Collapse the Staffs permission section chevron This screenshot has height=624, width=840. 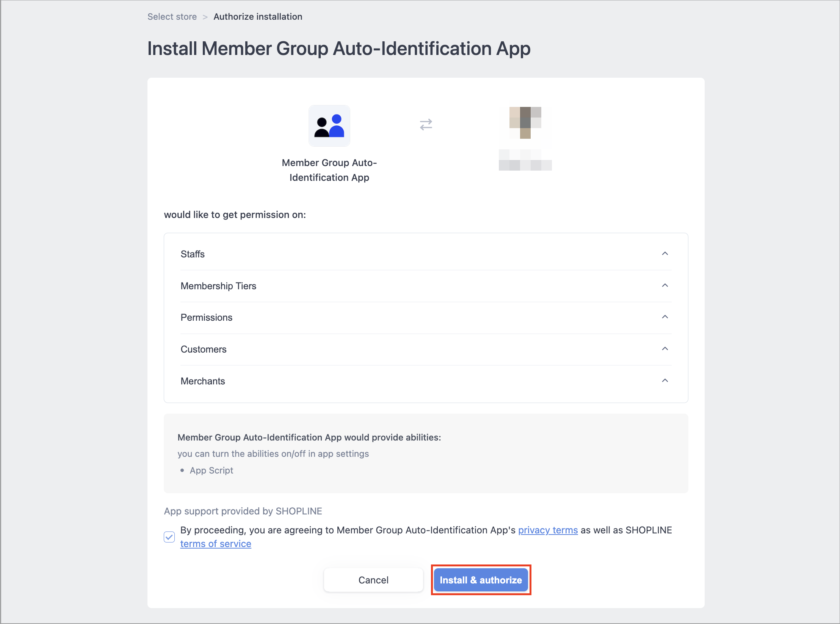[x=665, y=254]
